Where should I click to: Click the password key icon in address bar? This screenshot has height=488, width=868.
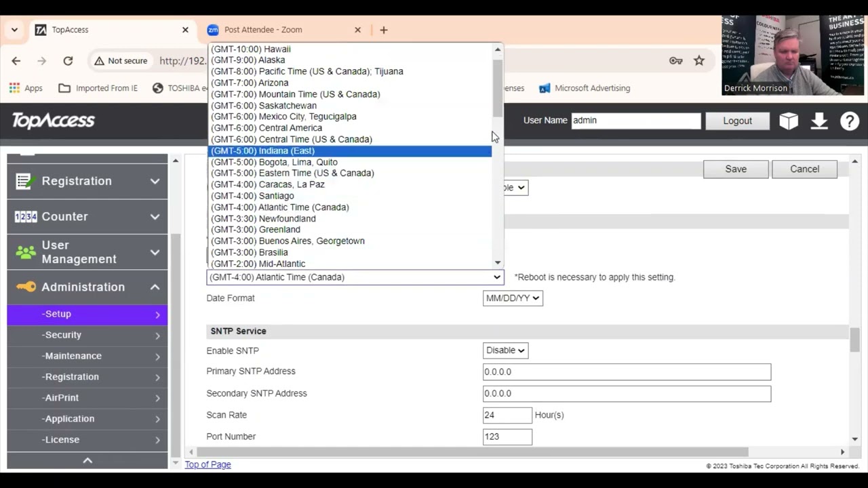click(676, 60)
